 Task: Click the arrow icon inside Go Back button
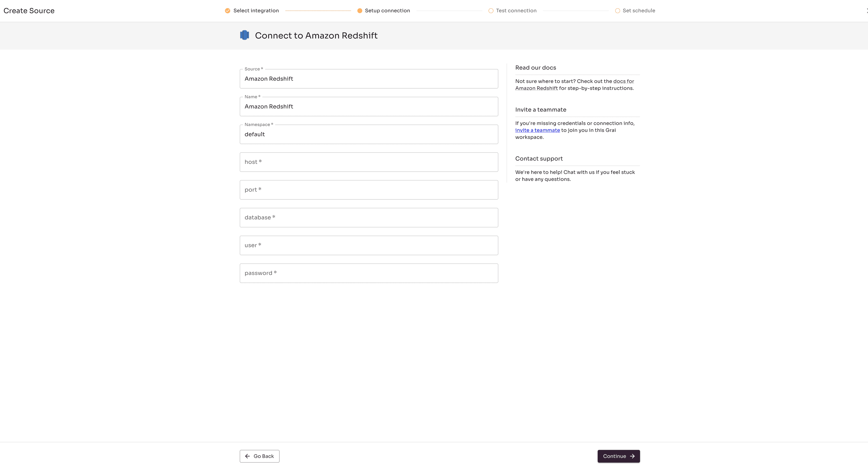(248, 456)
